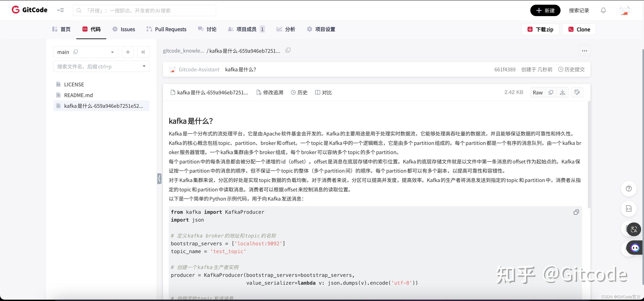The height and width of the screenshot is (301, 644).
Task: Expand the file search filter dropdown
Action: click(x=144, y=66)
